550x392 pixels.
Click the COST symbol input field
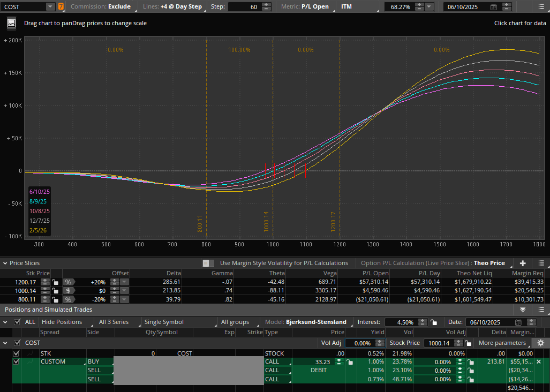click(x=24, y=6)
